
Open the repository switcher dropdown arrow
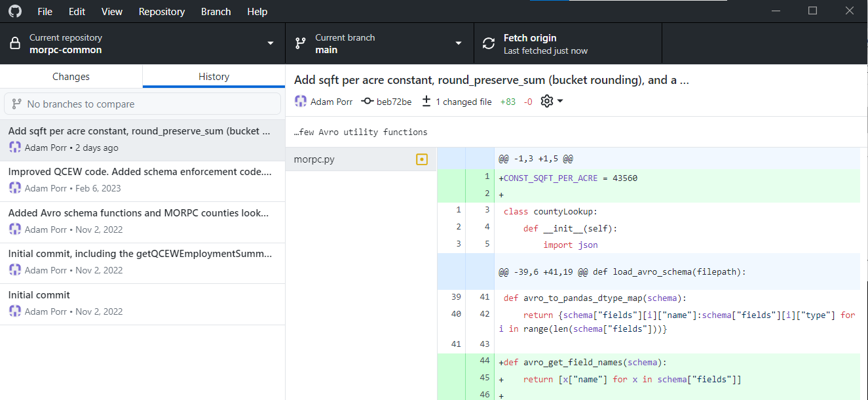coord(271,43)
